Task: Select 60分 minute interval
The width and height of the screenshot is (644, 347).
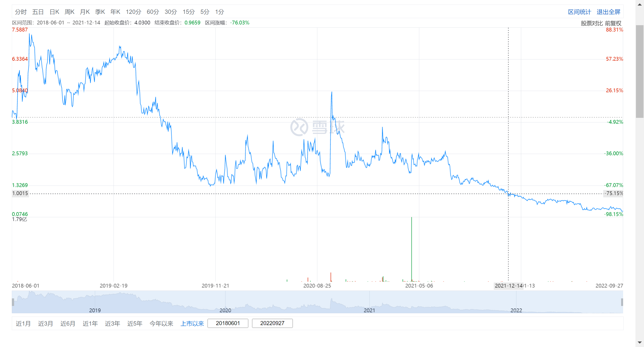Action: pyautogui.click(x=153, y=12)
